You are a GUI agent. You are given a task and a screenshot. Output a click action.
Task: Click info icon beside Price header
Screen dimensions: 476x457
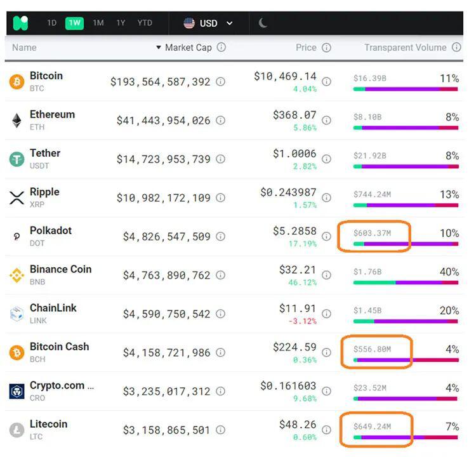pos(326,48)
